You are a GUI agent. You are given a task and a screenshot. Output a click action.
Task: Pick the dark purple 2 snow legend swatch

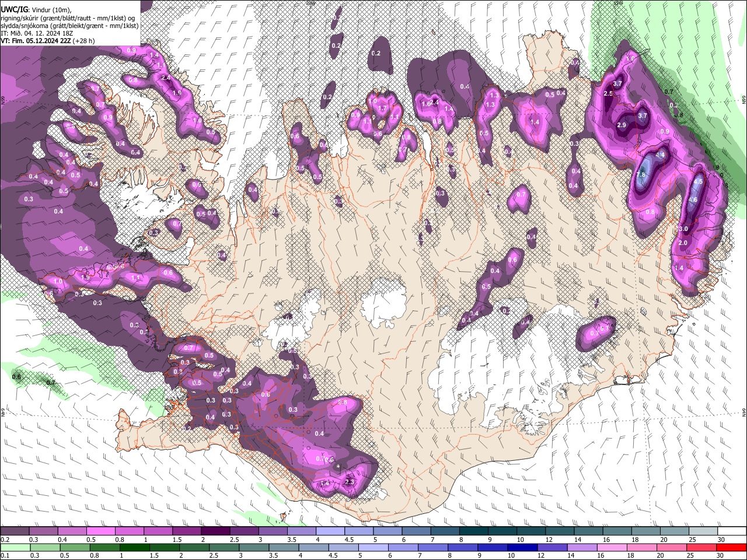[x=215, y=531]
